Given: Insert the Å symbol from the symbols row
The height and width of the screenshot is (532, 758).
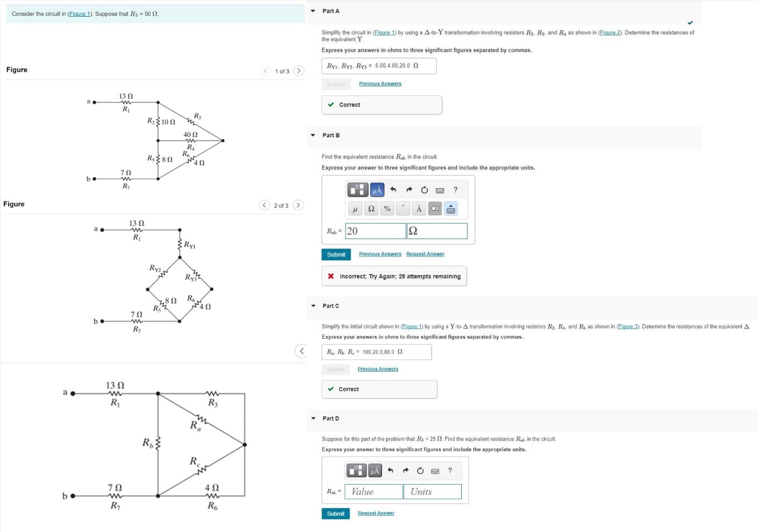Looking at the screenshot, I should [x=419, y=209].
